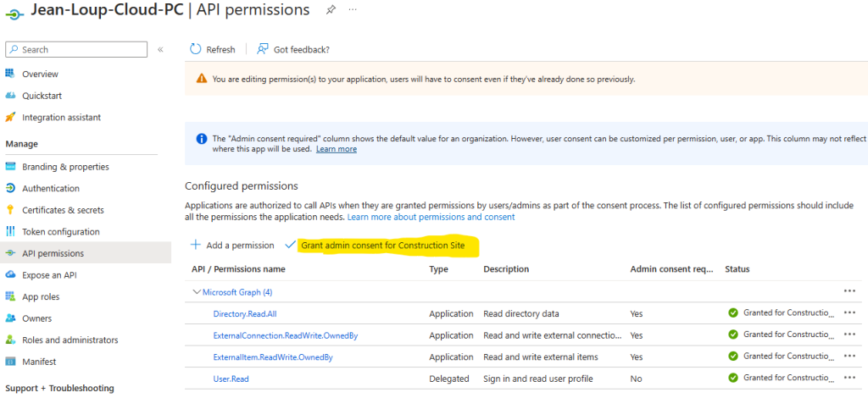Click the blue information circle icon
This screenshot has height=398, width=868.
[x=202, y=138]
